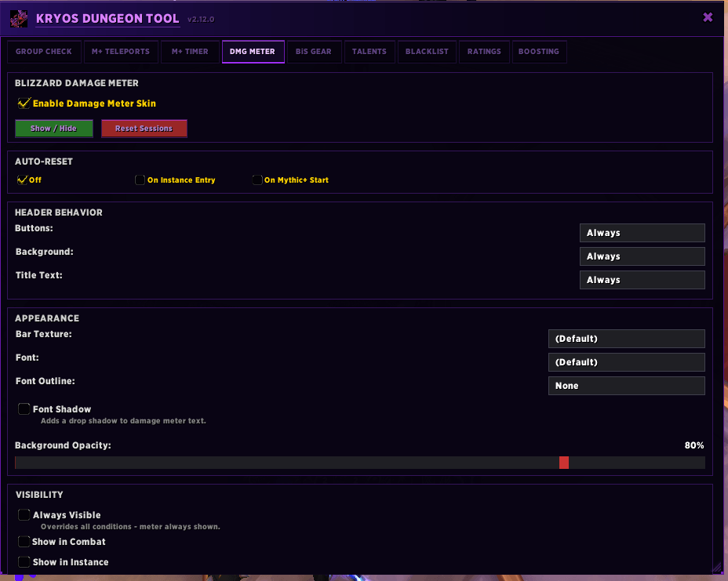The height and width of the screenshot is (581, 728).
Task: Enable auto-reset On Mythic+ Start
Action: click(257, 180)
